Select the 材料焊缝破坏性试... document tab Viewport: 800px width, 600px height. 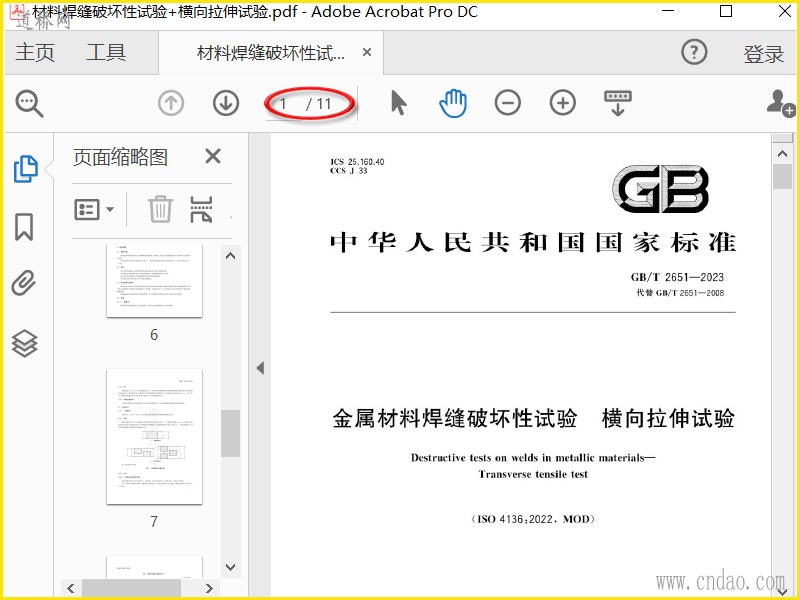(x=271, y=53)
